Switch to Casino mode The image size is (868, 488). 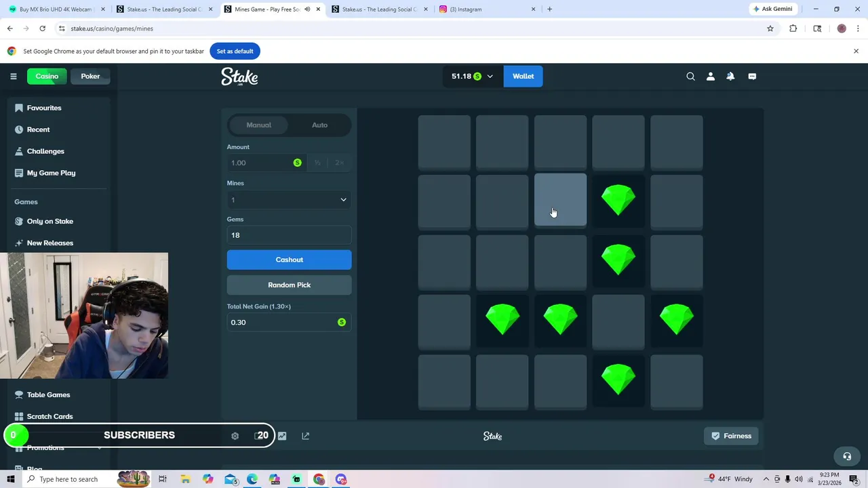coord(47,76)
